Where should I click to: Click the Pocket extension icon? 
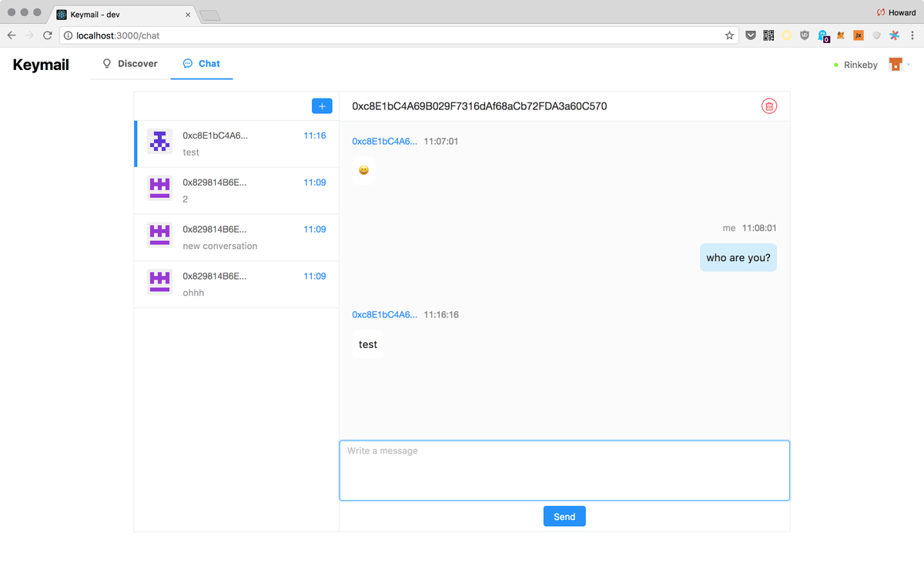pyautogui.click(x=751, y=35)
